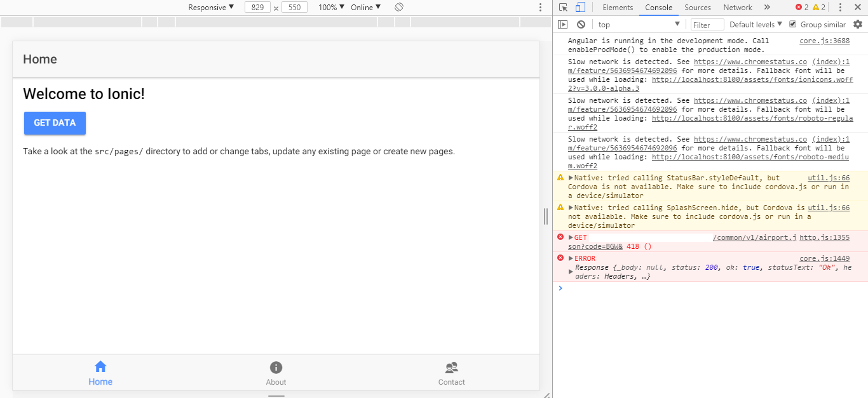The image size is (868, 398).
Task: Open util.js:66 link in StatusBar warning
Action: tap(829, 178)
